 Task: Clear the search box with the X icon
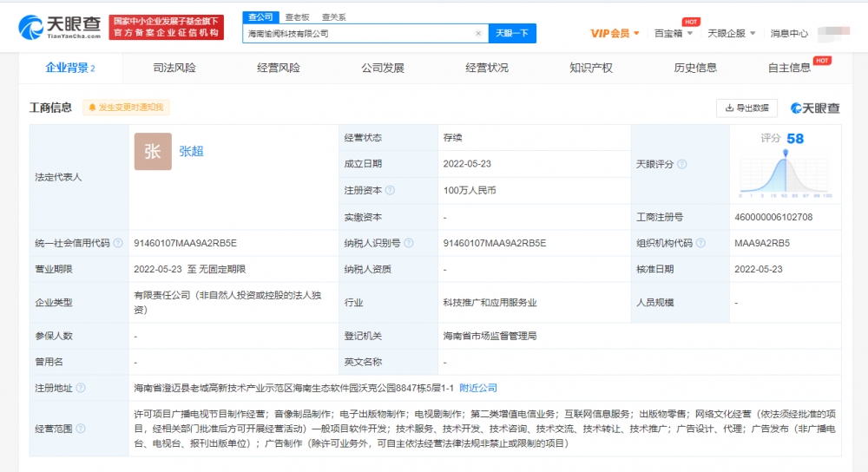click(478, 34)
